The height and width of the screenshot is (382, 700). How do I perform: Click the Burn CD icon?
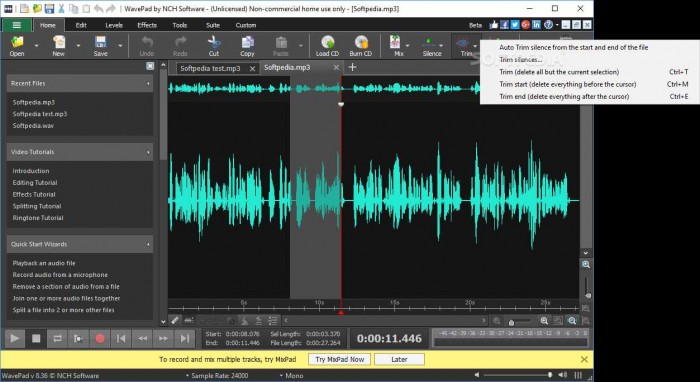click(x=361, y=42)
